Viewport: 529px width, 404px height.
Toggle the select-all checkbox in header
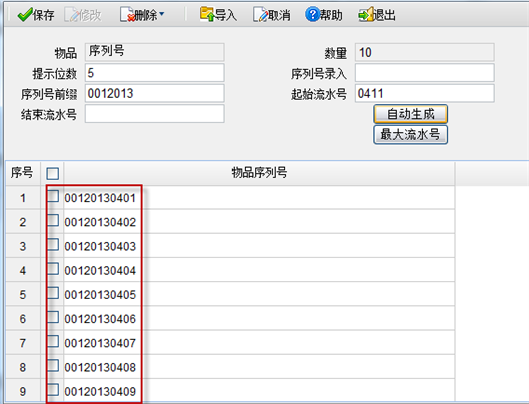click(x=53, y=174)
